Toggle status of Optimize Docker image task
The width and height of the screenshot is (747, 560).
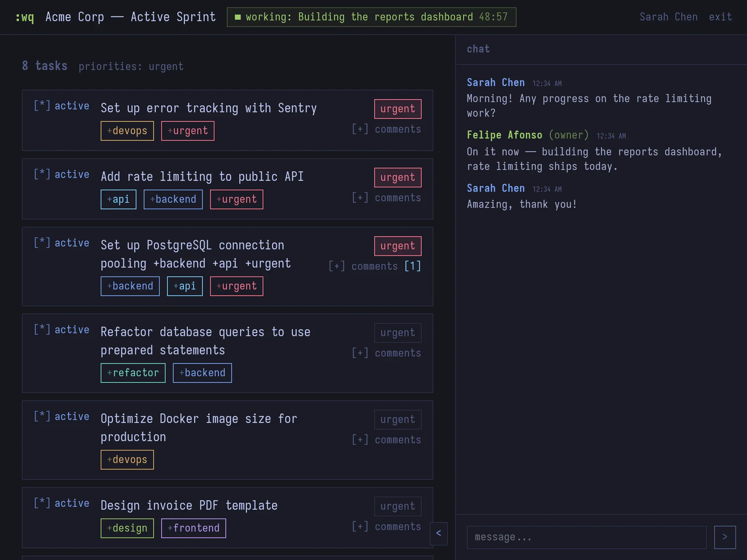click(61, 416)
